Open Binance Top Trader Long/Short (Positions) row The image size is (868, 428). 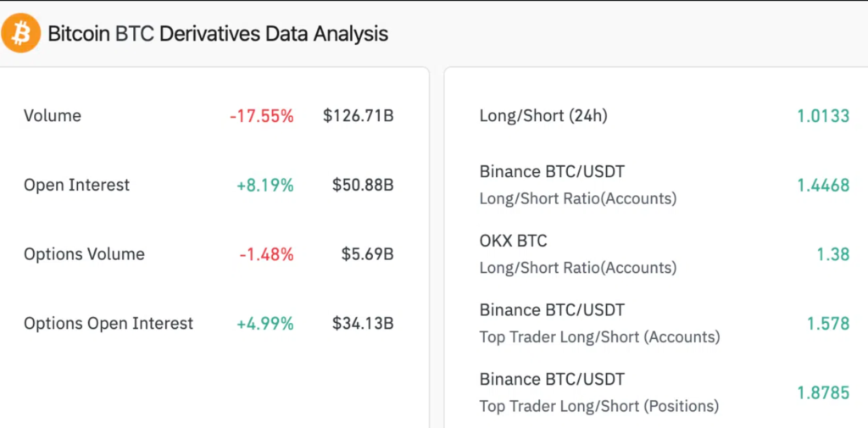click(x=599, y=392)
